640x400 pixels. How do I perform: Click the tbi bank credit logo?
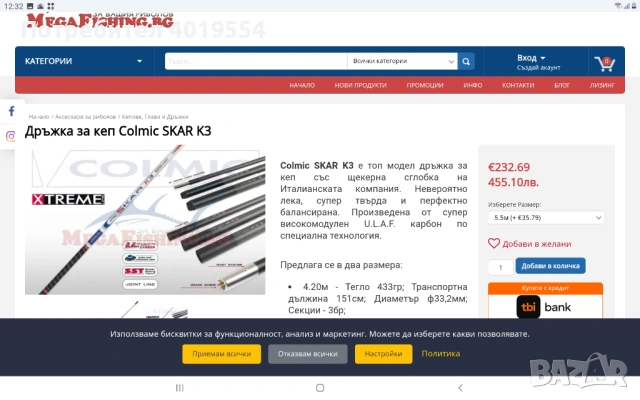[x=545, y=307]
